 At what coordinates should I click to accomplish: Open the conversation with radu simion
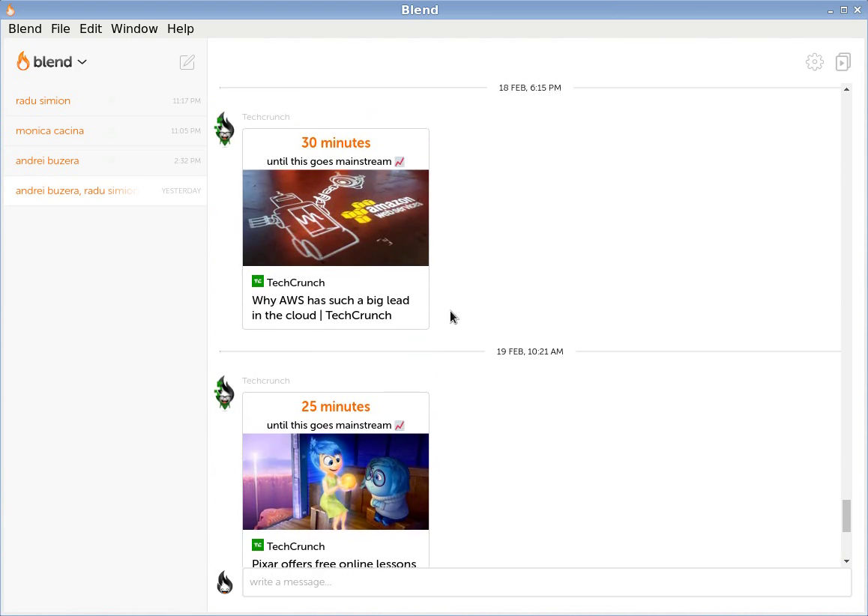tap(105, 100)
